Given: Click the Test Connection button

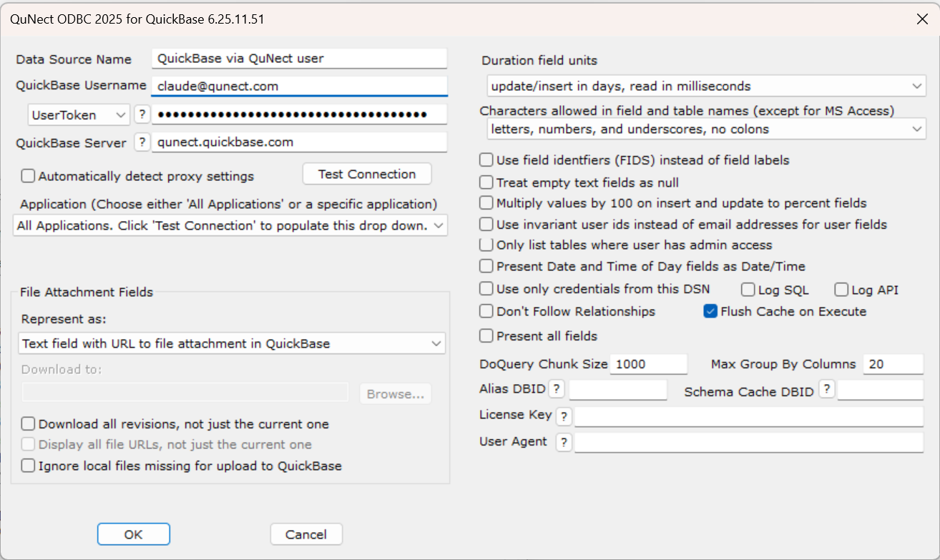Looking at the screenshot, I should pos(367,174).
